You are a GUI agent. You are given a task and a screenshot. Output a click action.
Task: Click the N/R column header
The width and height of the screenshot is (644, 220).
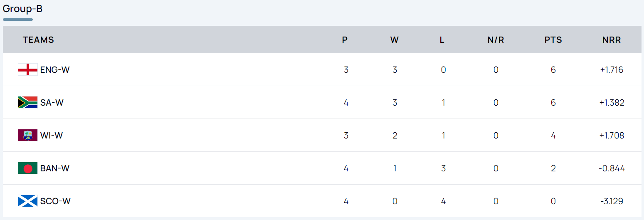[496, 40]
